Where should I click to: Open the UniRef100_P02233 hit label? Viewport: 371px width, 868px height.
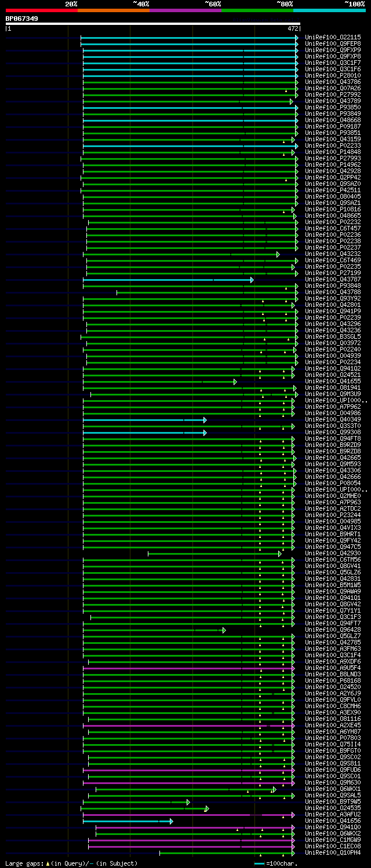[x=333, y=145]
